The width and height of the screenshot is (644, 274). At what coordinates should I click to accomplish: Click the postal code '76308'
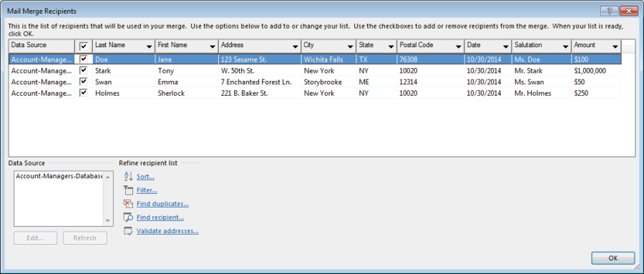click(x=409, y=59)
